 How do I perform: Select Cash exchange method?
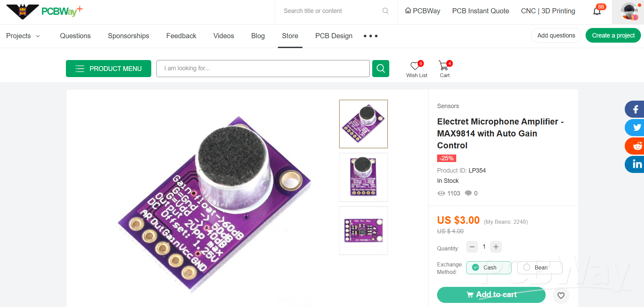tap(489, 268)
